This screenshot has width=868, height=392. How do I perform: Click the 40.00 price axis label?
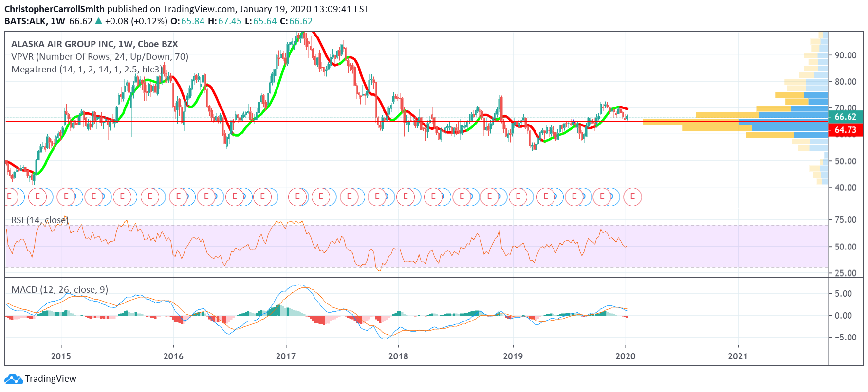[x=846, y=188]
